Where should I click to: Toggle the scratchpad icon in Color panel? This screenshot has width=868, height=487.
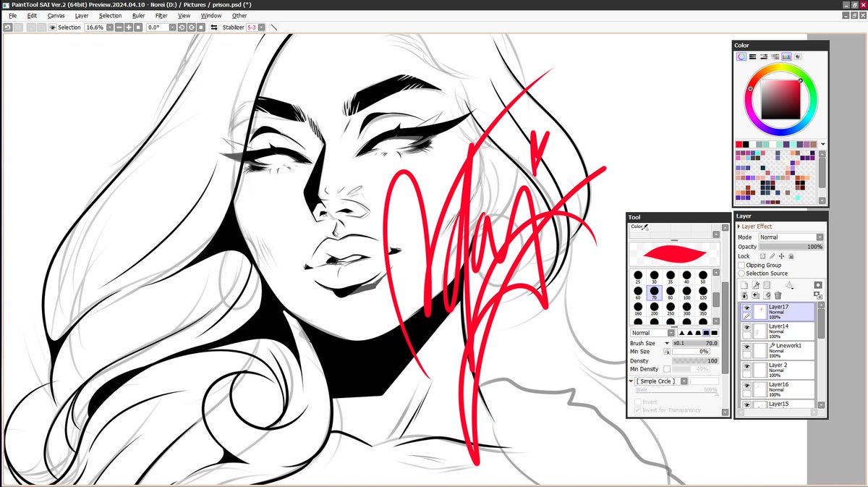[x=798, y=56]
